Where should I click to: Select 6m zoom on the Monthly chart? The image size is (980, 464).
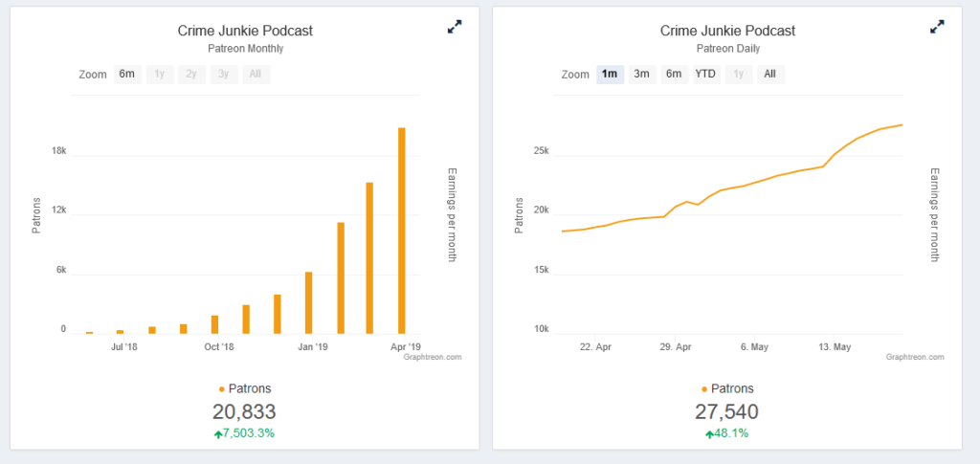point(127,75)
